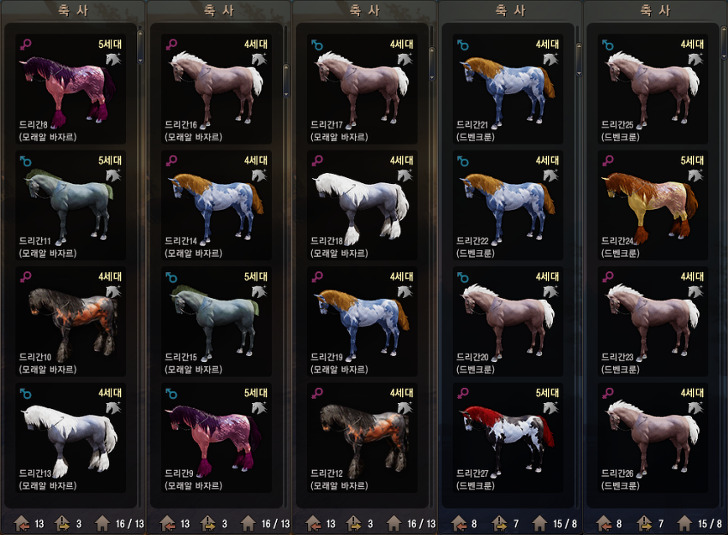Click the horse head icon on 드리간24 card
The width and height of the screenshot is (728, 535).
695,176
